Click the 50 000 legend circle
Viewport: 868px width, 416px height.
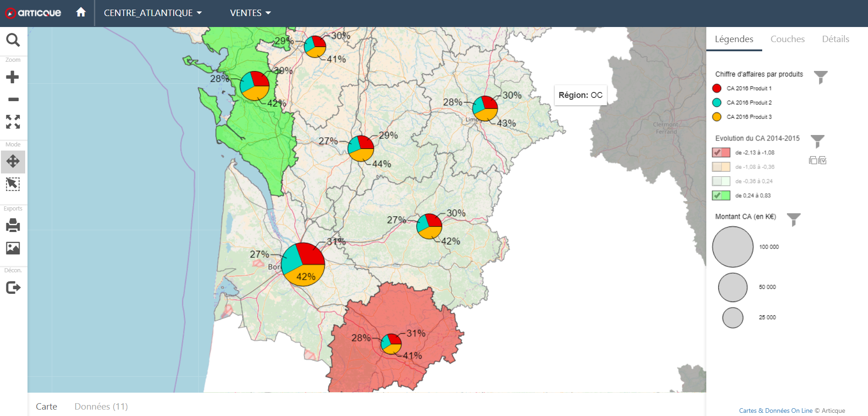click(x=733, y=287)
